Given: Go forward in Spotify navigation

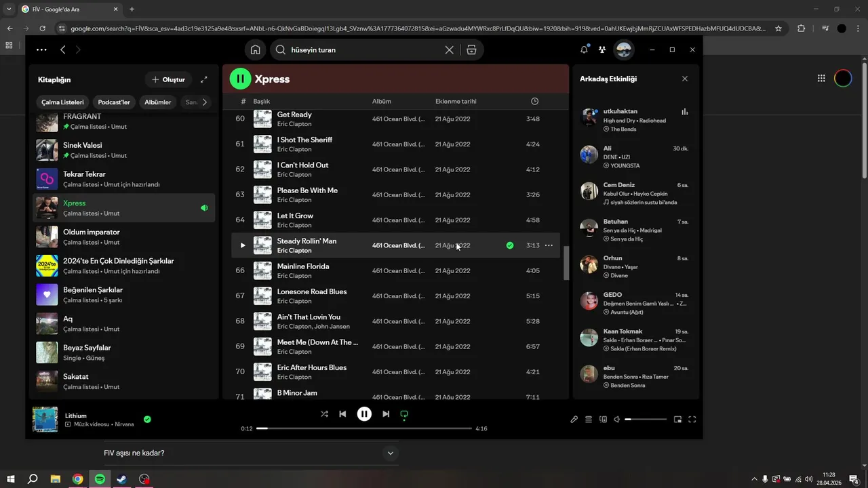Looking at the screenshot, I should [78, 49].
